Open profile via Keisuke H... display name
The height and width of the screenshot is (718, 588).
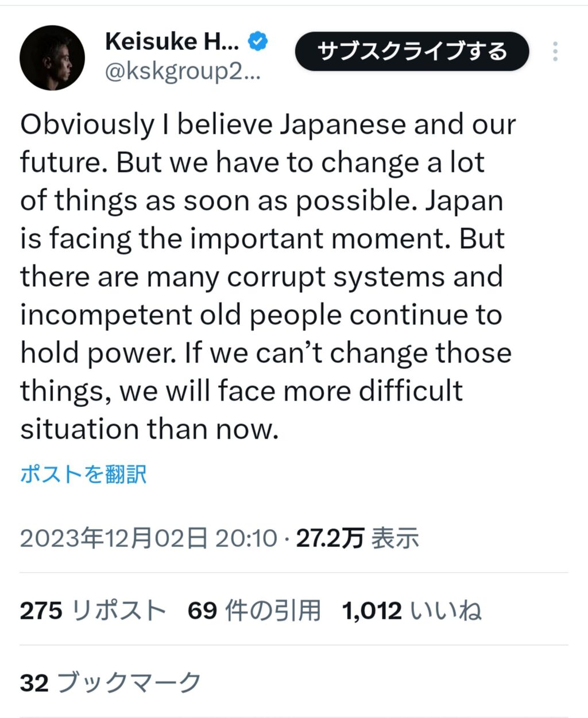172,41
